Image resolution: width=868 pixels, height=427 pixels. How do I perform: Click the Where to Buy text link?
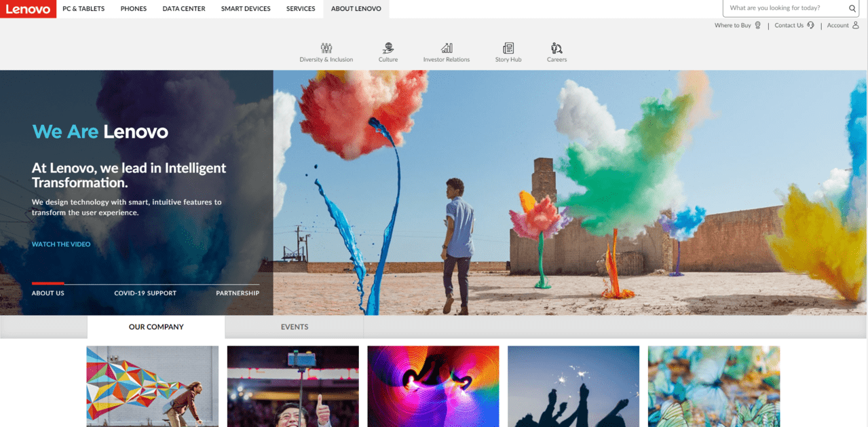(x=733, y=25)
